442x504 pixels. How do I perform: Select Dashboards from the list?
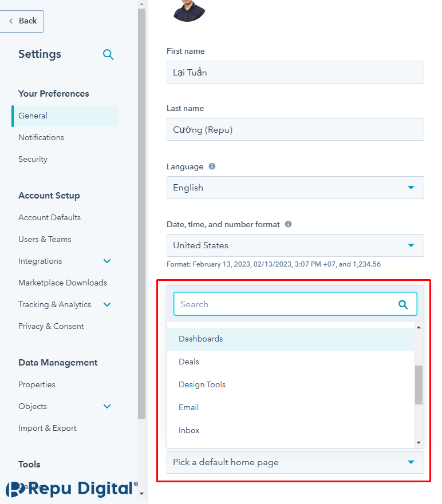click(x=290, y=339)
